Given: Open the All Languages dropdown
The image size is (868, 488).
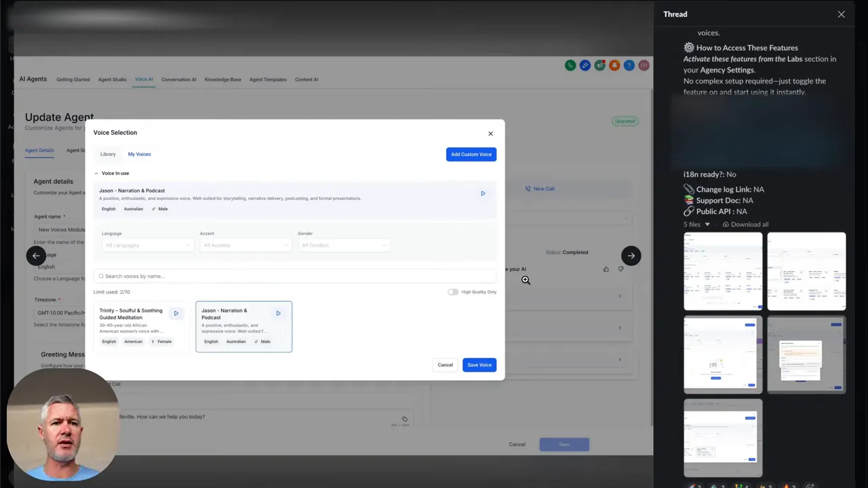Looking at the screenshot, I should click(x=146, y=245).
